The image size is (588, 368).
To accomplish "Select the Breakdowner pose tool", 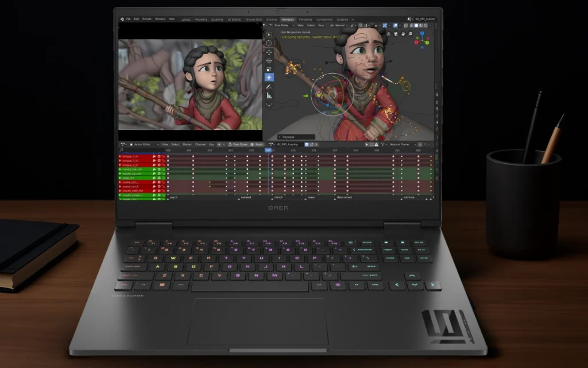I will pyautogui.click(x=269, y=105).
